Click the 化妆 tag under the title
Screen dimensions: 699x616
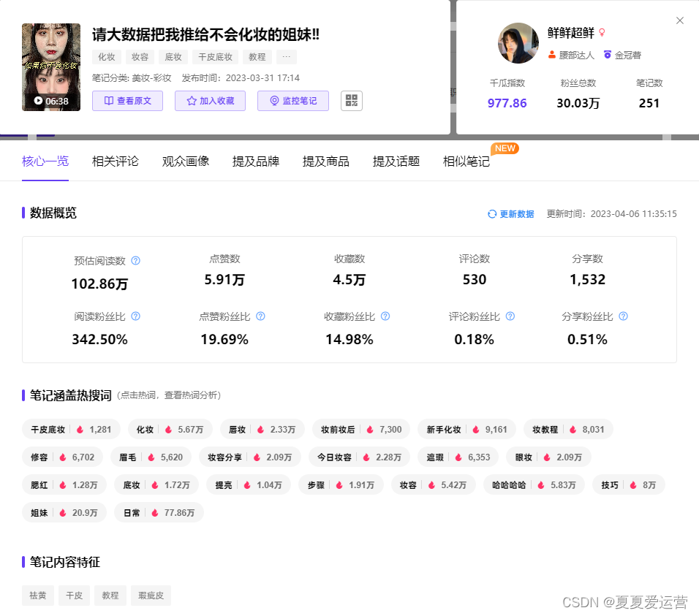pyautogui.click(x=107, y=57)
